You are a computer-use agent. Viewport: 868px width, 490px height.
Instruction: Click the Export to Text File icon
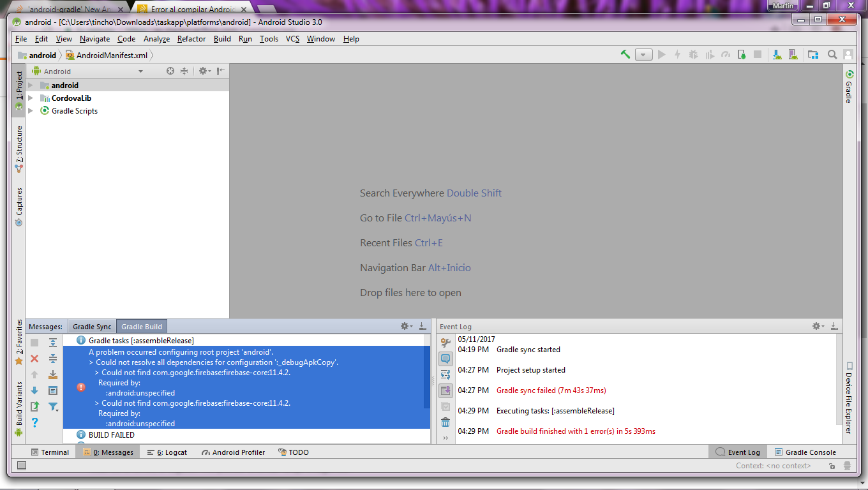[34, 406]
